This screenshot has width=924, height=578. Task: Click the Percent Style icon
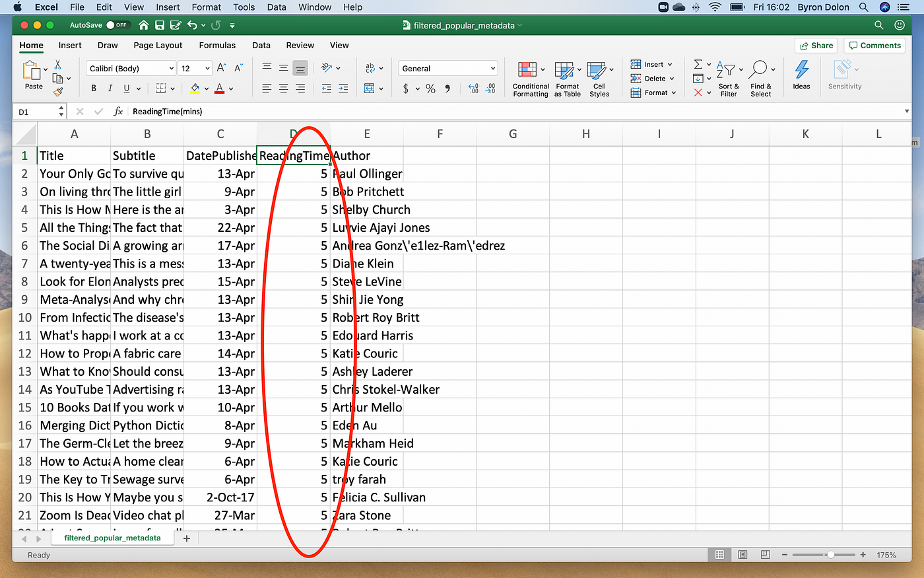click(430, 89)
